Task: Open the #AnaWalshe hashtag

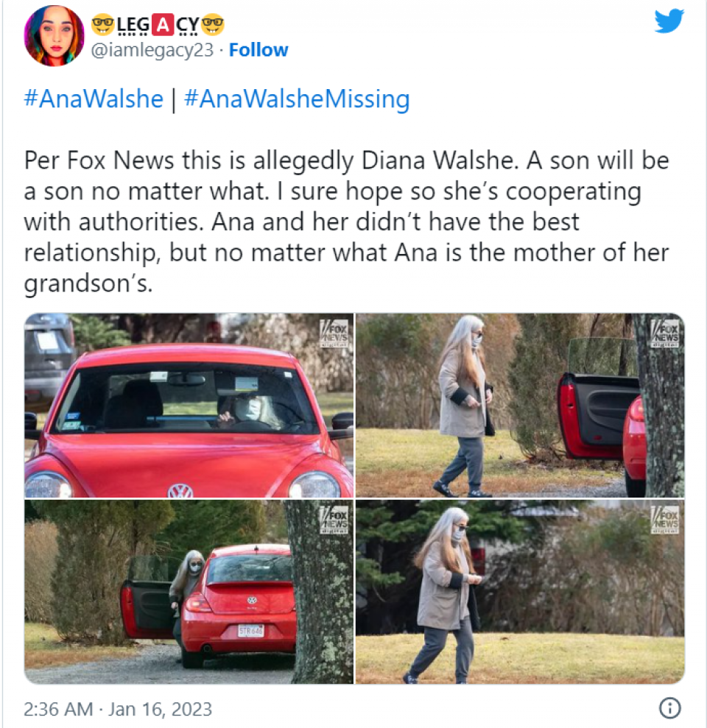Action: (94, 99)
